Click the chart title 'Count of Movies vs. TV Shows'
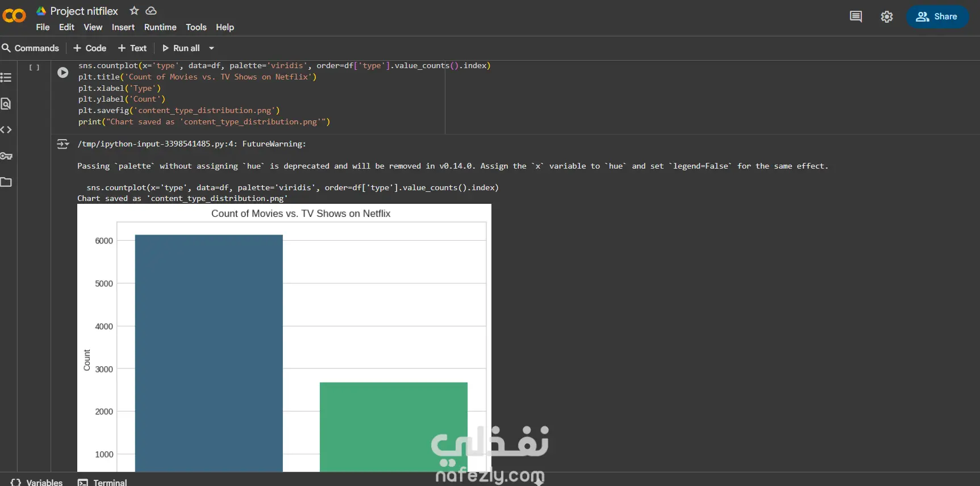The height and width of the screenshot is (486, 980). [x=301, y=213]
